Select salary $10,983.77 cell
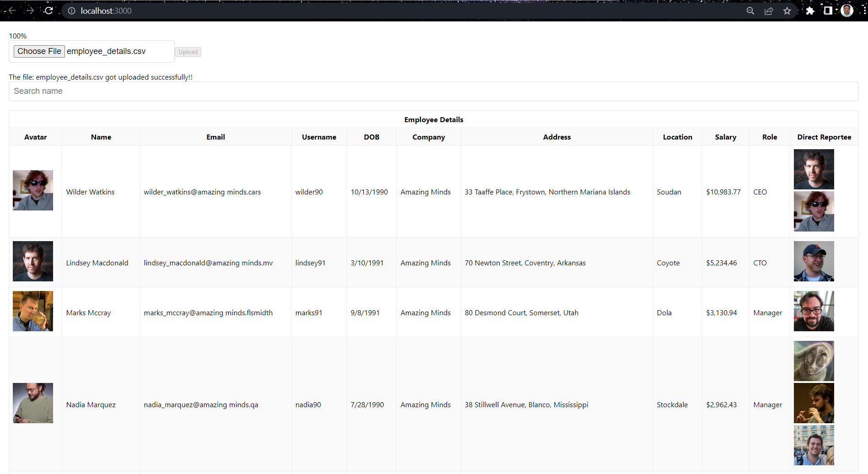This screenshot has height=474, width=868. click(726, 192)
